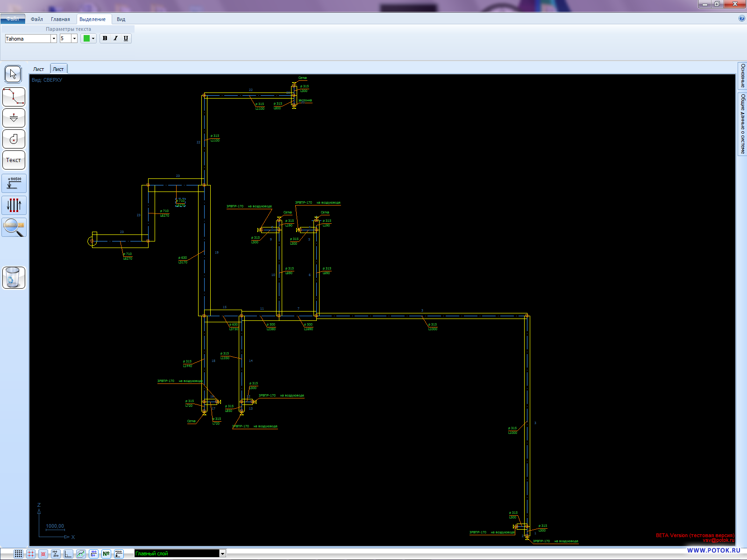Screen dimensions: 747x560
Task: Select the air diffuser terminal tool
Action: coord(14,118)
